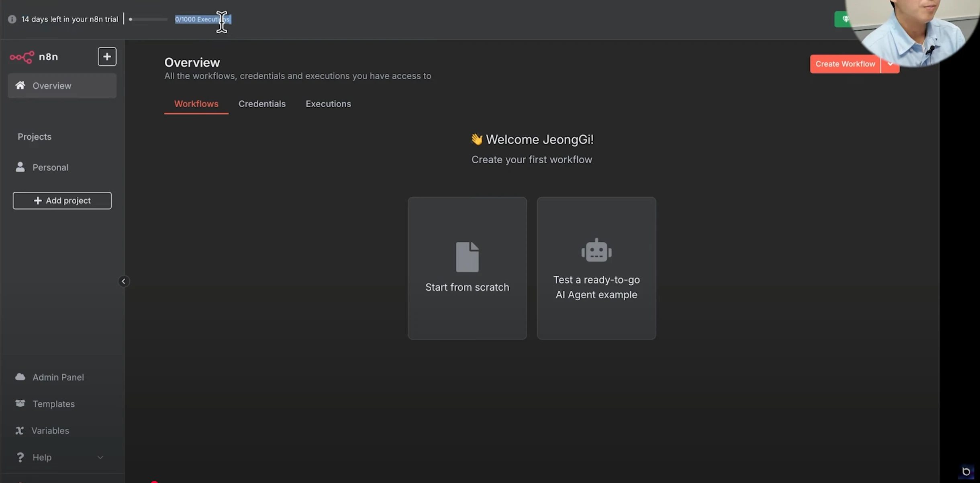Switch to the Credentials tab
This screenshot has height=483, width=980.
pos(262,104)
